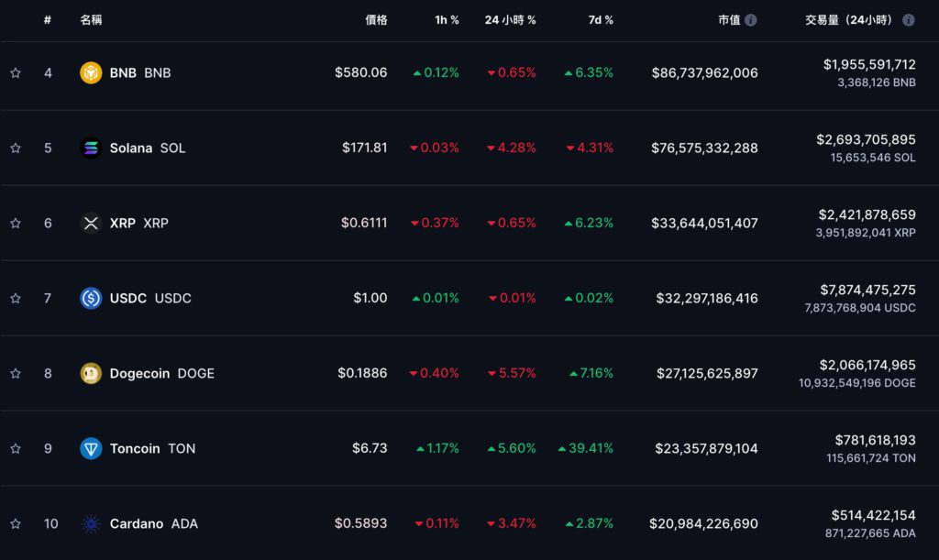Click the Solana coin logo icon
939x560 pixels.
point(91,148)
